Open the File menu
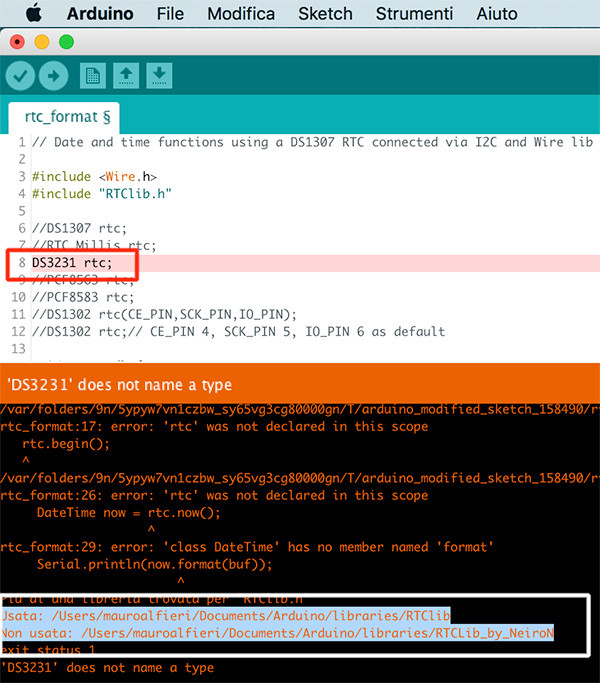 pyautogui.click(x=170, y=13)
